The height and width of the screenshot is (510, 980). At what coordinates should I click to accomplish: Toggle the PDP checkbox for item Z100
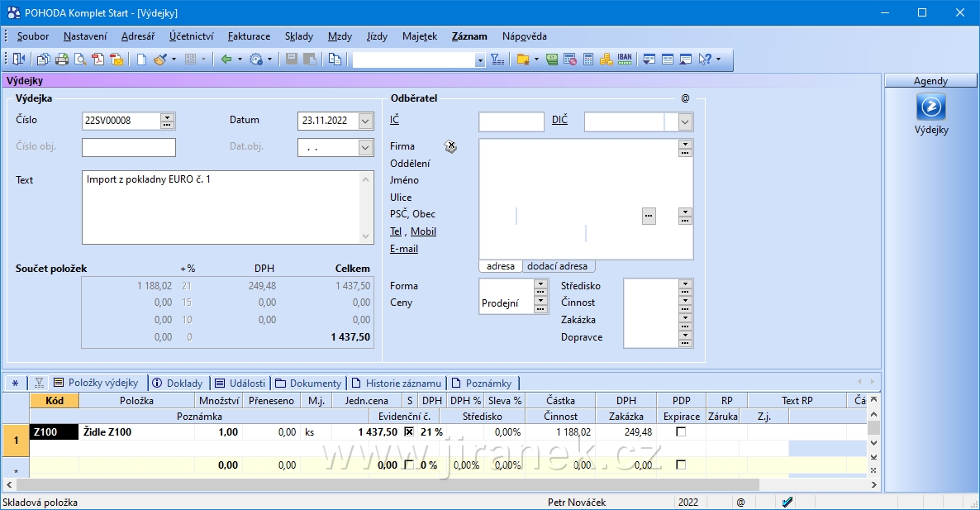tap(681, 431)
